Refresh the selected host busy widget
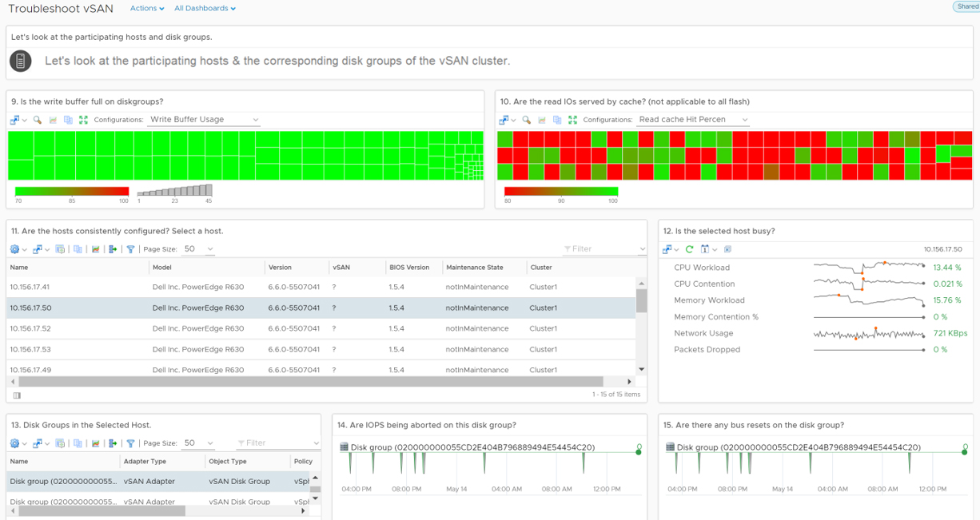Viewport: 980px width, 520px height. pos(689,249)
